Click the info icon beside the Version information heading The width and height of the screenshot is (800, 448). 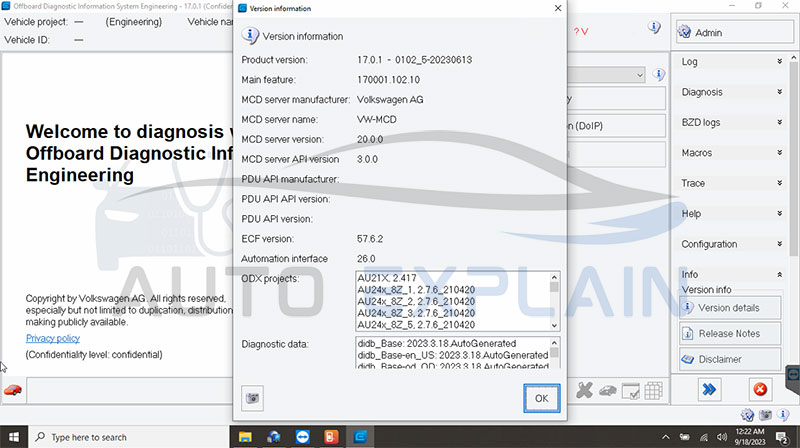tap(250, 36)
